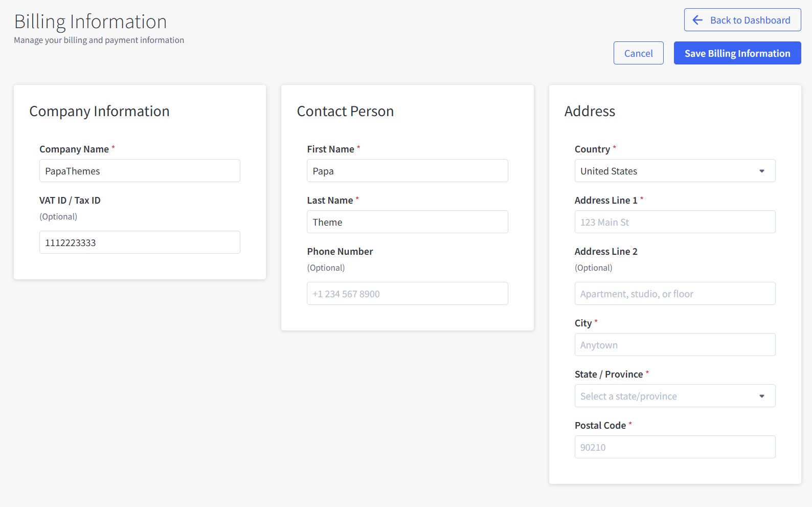This screenshot has height=507, width=812.
Task: Click the Postal Code label
Action: 600,426
